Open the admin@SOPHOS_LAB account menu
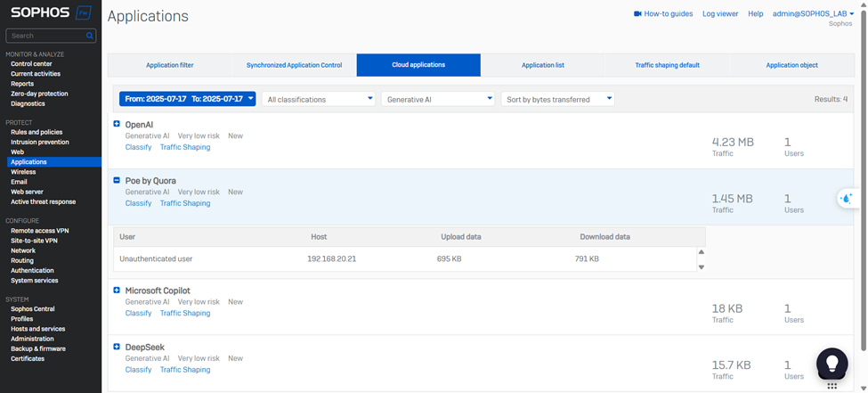 [x=813, y=14]
